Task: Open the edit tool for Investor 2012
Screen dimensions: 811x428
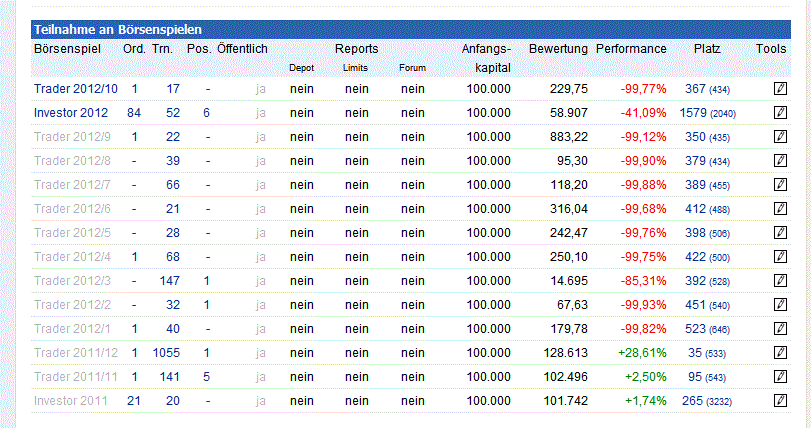Action: pyautogui.click(x=781, y=113)
